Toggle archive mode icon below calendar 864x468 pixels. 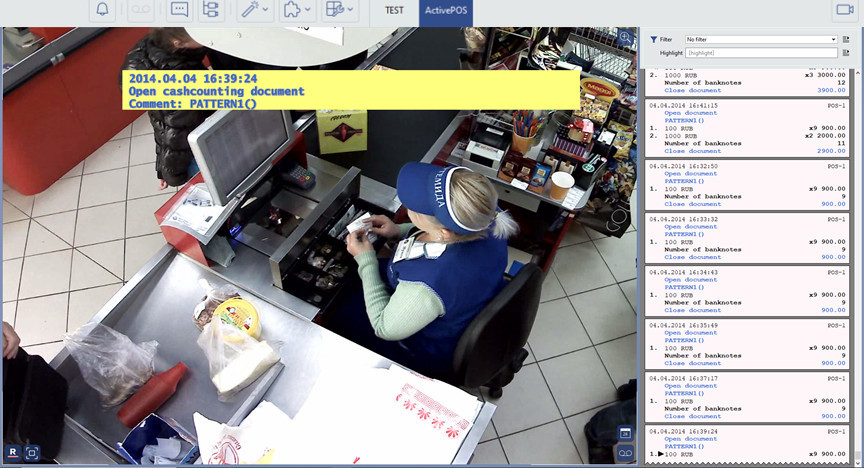tap(625, 454)
